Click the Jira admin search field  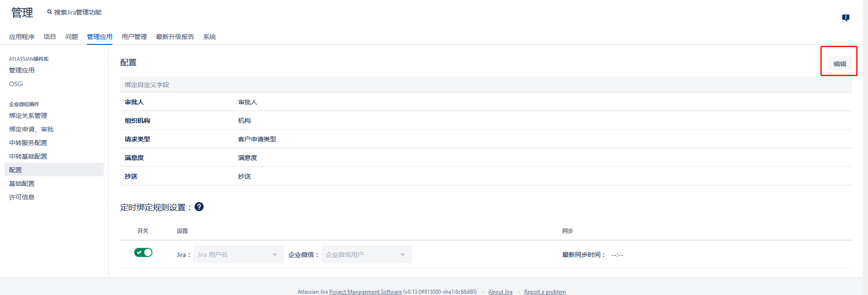[x=78, y=12]
